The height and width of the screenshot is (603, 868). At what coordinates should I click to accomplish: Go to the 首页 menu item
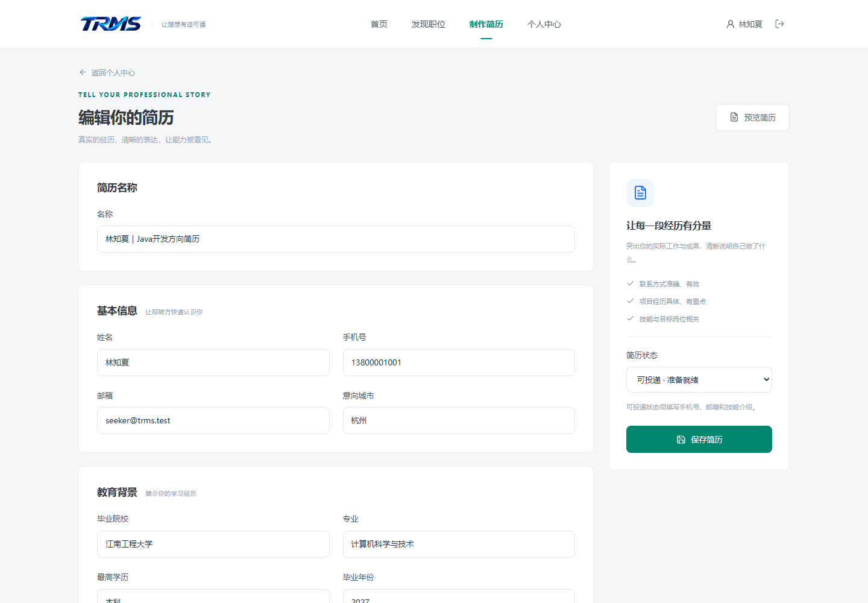pos(379,24)
